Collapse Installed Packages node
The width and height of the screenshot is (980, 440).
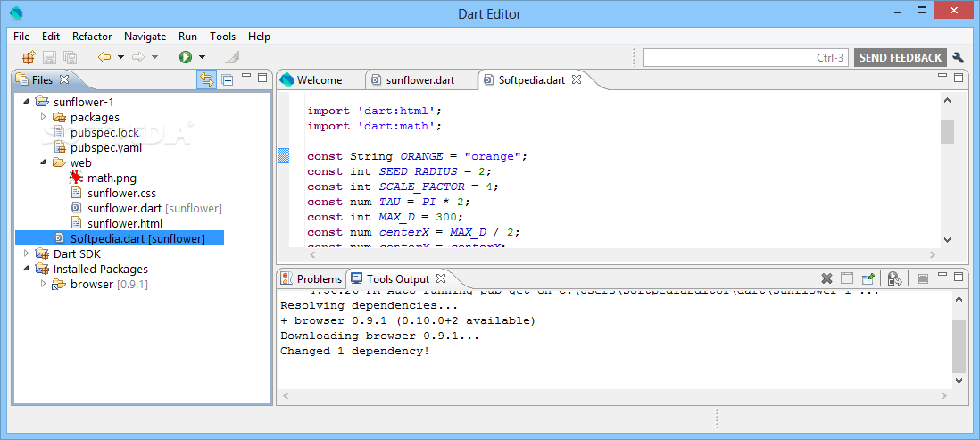tap(26, 269)
